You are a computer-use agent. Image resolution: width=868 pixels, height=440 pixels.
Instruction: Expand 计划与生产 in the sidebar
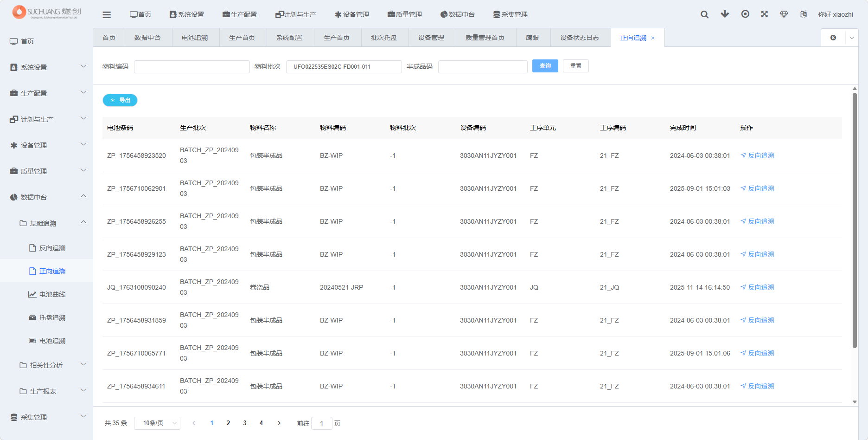point(46,119)
